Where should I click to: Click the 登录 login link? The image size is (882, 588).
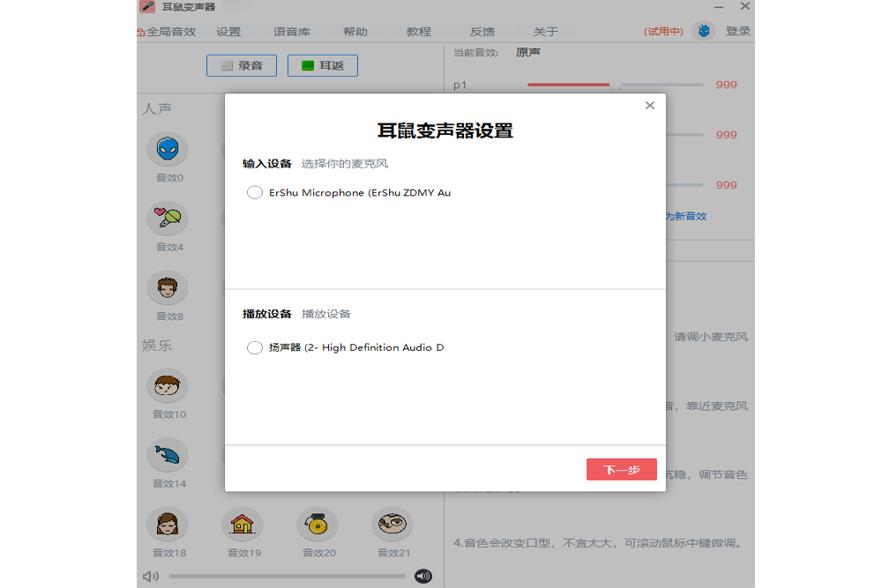coord(738,31)
